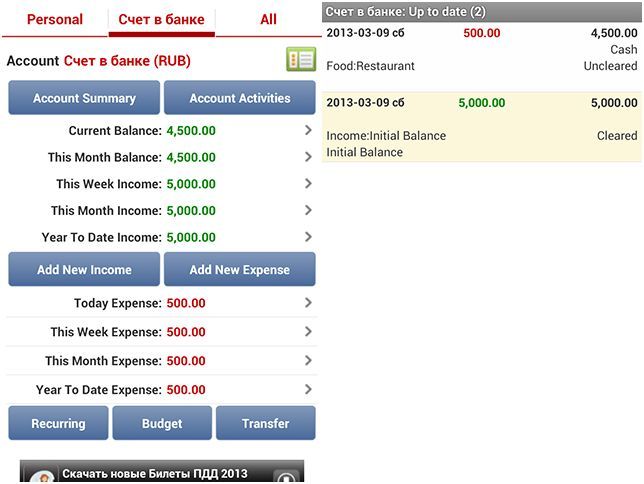This screenshot has width=644, height=484.
Task: Open the Account Summary view
Action: click(x=84, y=98)
